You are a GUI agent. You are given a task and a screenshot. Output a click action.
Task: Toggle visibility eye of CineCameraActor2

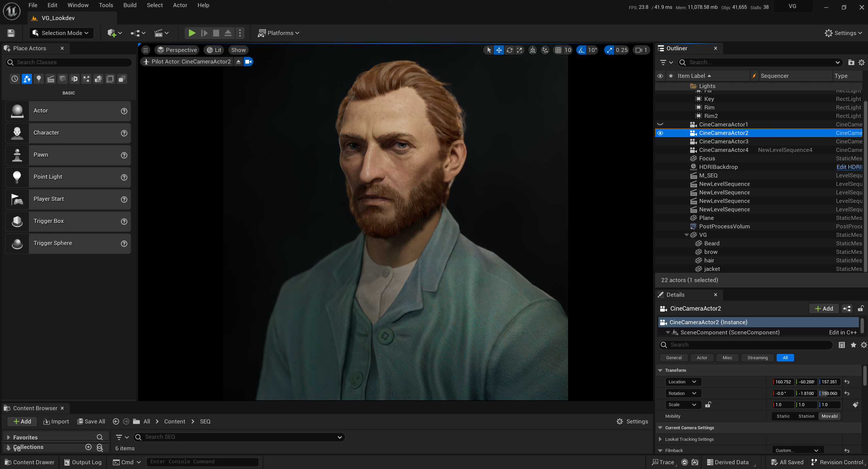click(x=660, y=133)
